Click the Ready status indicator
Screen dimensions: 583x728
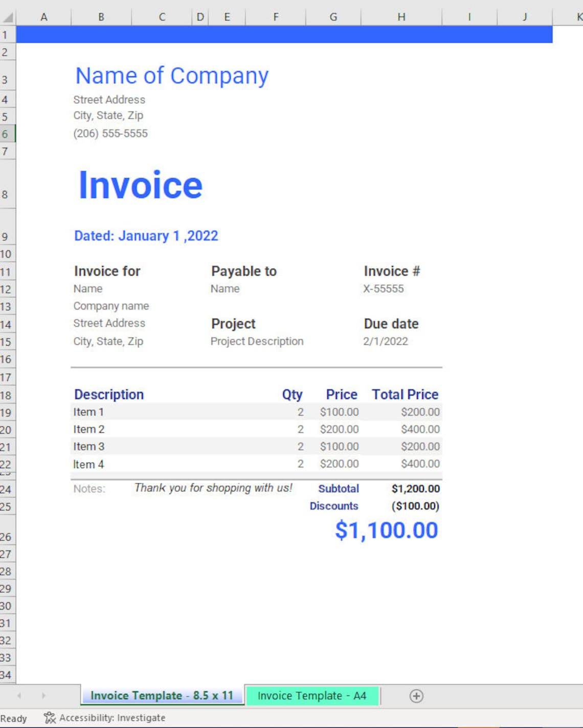click(14, 717)
